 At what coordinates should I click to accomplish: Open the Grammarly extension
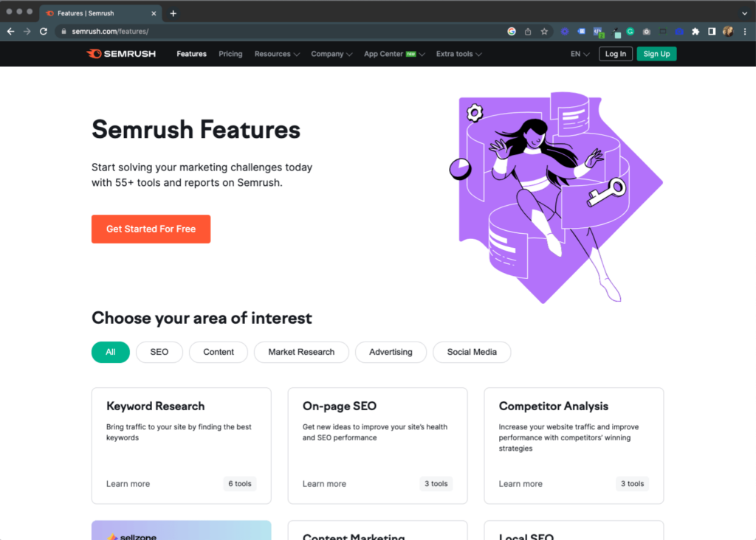point(630,31)
